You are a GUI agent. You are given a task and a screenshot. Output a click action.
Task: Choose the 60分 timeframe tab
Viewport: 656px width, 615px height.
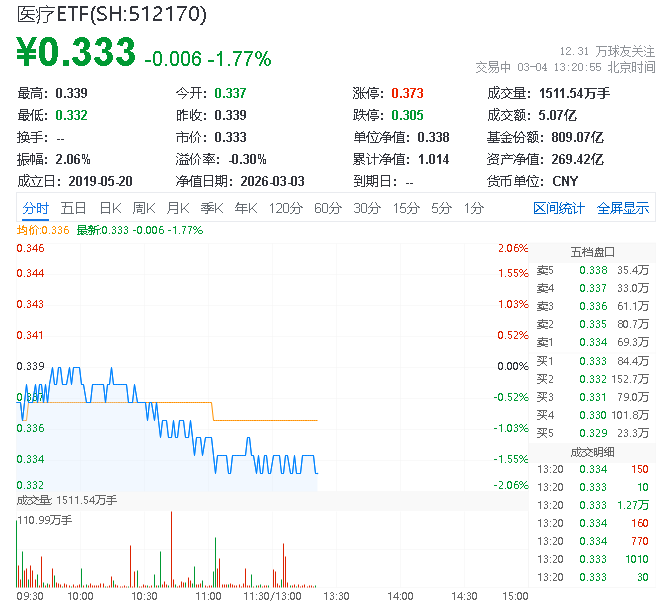point(327,208)
